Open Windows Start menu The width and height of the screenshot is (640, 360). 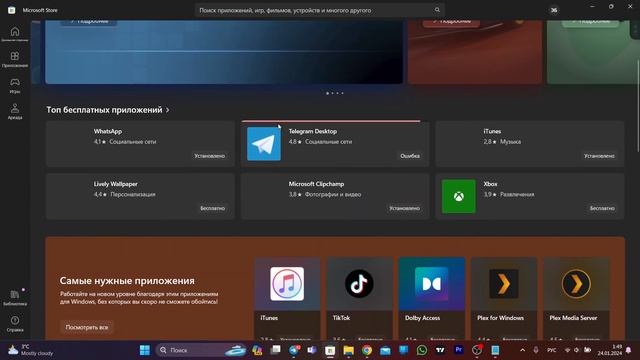[144, 350]
